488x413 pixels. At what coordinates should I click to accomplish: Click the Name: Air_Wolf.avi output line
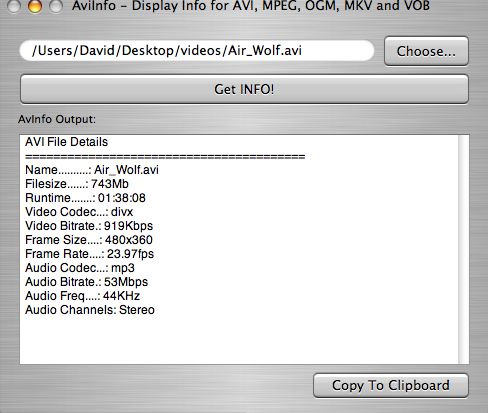[x=92, y=170]
